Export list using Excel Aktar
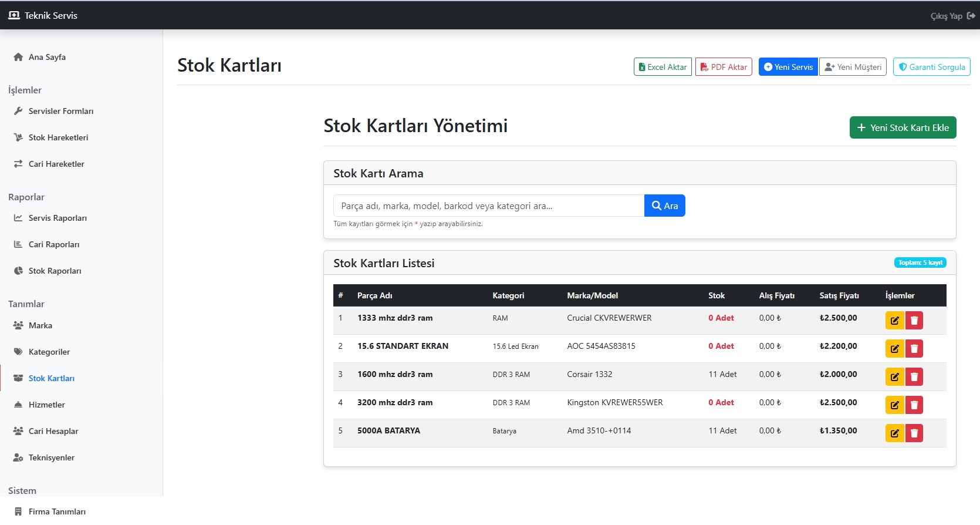 tap(663, 67)
